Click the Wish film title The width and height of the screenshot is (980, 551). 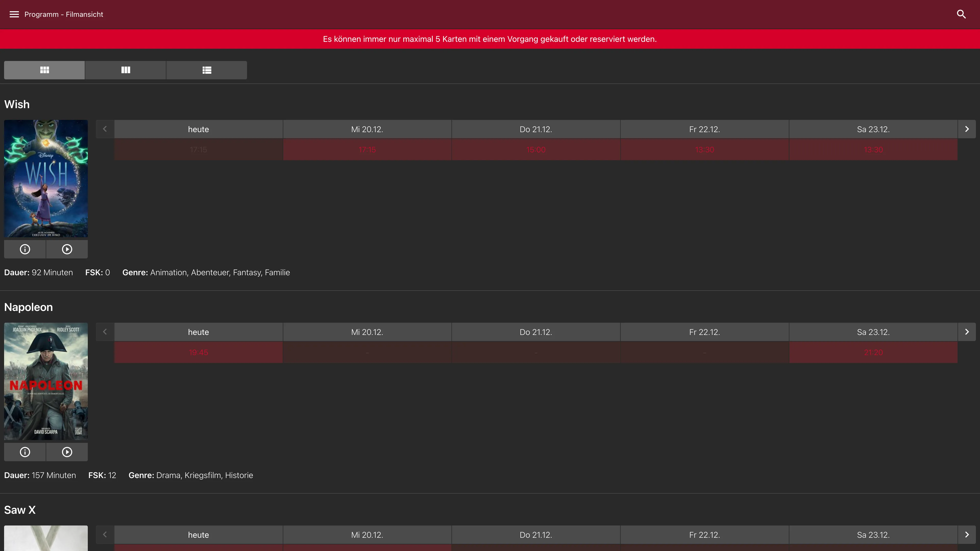pos(17,104)
